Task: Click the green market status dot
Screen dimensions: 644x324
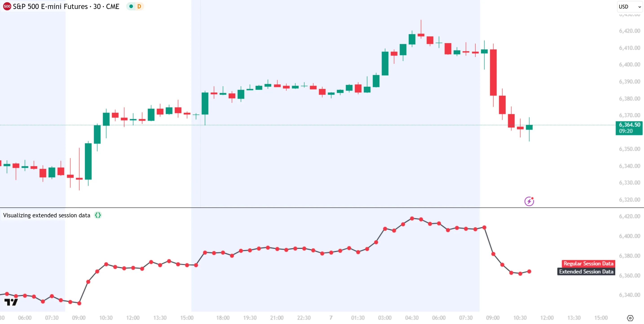Action: [131, 7]
